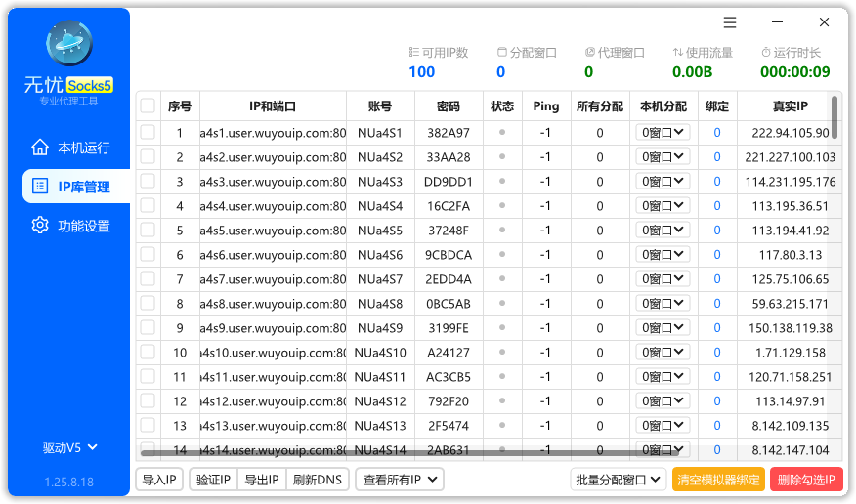Click the horizontal scrollbar under the table
The width and height of the screenshot is (856, 504).
click(410, 453)
